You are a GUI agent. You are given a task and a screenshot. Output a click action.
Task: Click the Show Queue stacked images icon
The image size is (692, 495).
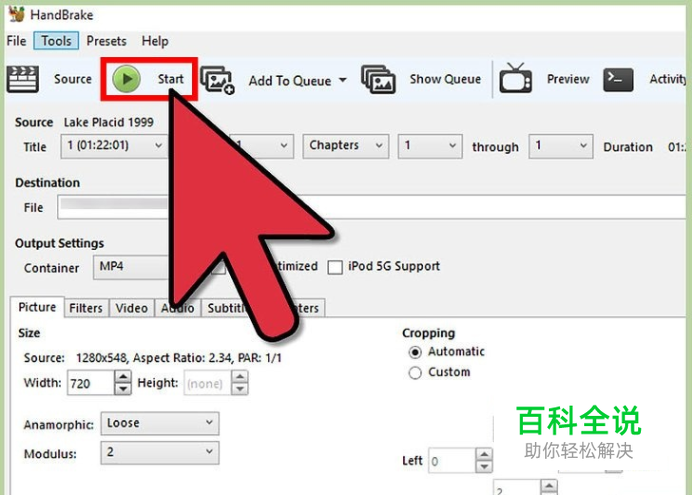click(378, 79)
